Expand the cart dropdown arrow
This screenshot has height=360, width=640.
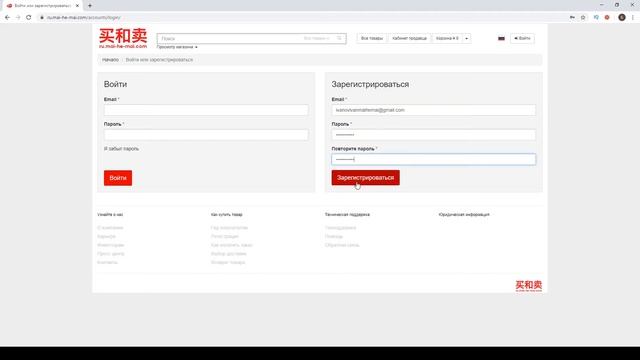coord(467,38)
